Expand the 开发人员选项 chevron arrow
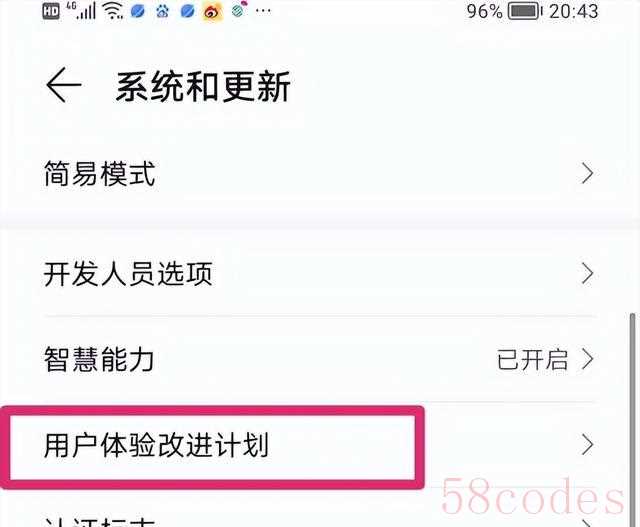 [x=587, y=274]
